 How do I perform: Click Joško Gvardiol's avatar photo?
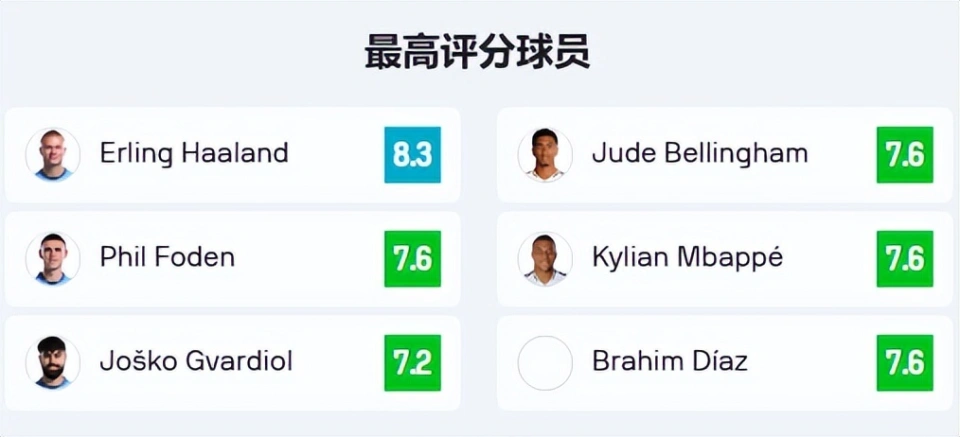point(53,363)
